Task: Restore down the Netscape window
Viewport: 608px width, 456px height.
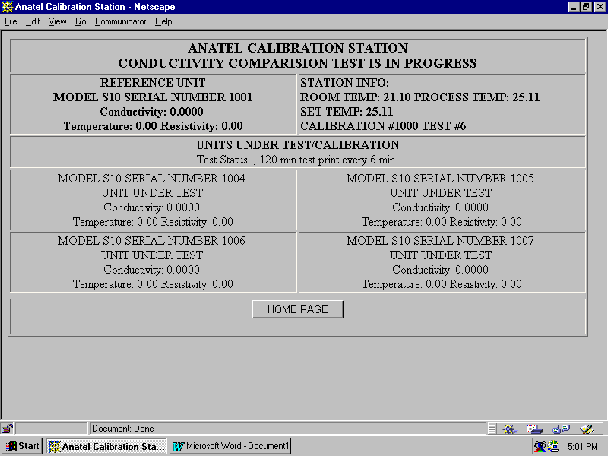Action: tap(586, 7)
